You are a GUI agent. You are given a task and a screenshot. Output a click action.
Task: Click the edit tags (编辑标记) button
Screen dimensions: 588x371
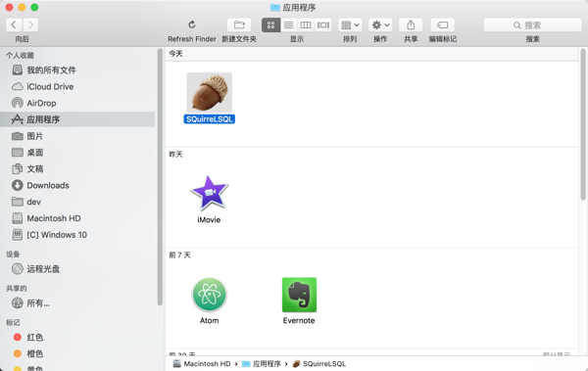click(x=443, y=25)
